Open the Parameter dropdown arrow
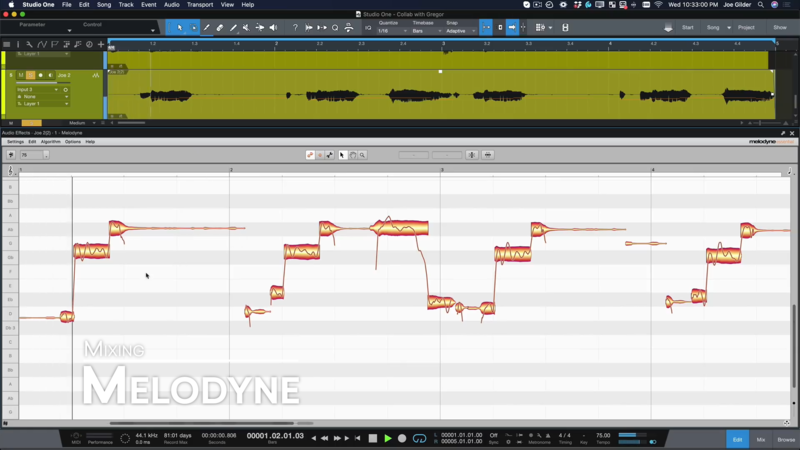800x450 pixels. (x=69, y=31)
